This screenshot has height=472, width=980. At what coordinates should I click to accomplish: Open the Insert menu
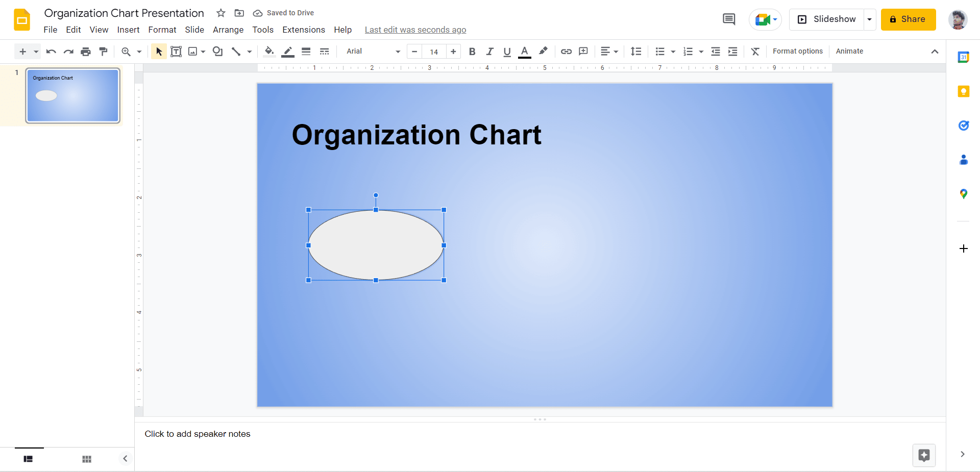(128, 30)
